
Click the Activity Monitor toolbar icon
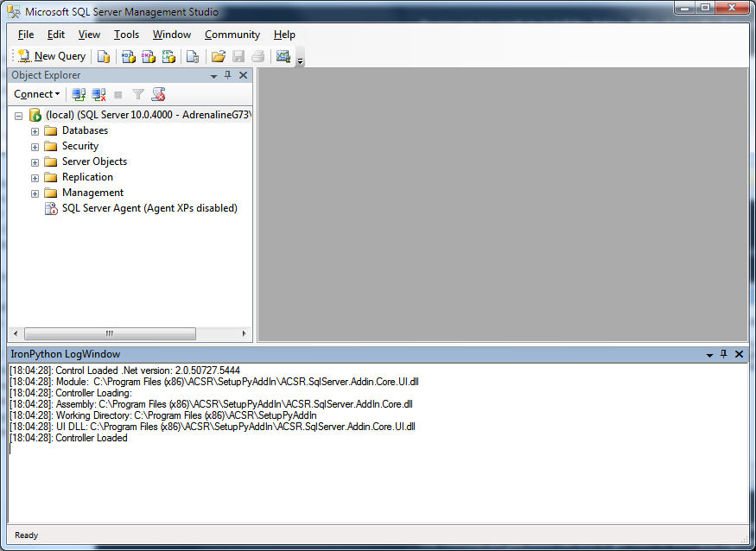pos(283,56)
